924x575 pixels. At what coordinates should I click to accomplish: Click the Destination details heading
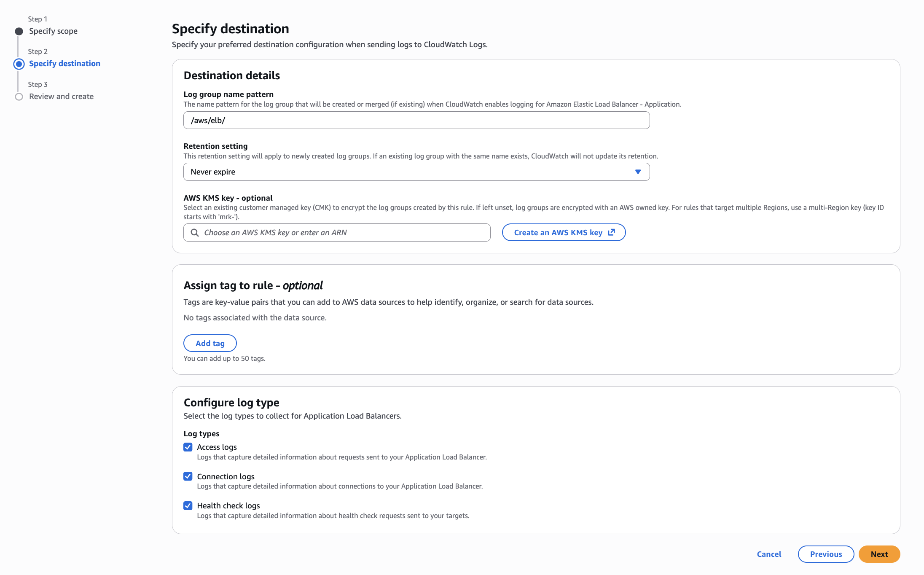(232, 75)
